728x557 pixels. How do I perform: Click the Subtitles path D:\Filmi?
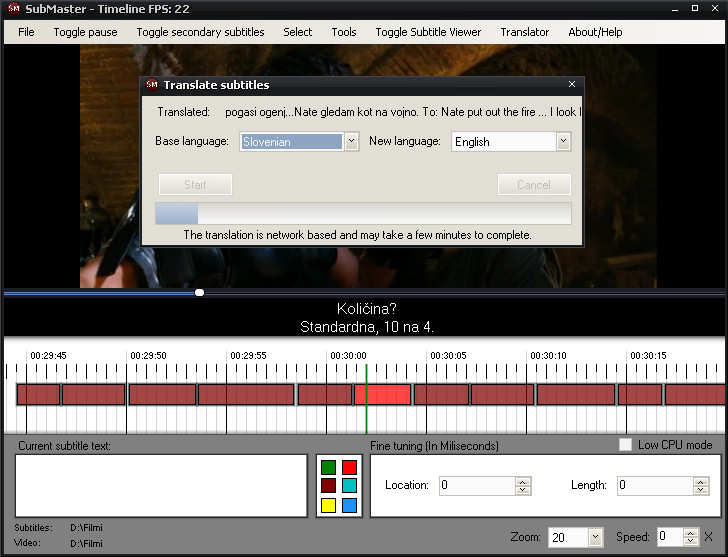(86, 528)
